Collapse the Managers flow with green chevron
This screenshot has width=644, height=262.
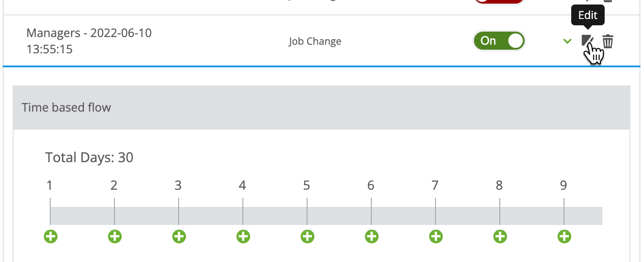tap(567, 41)
